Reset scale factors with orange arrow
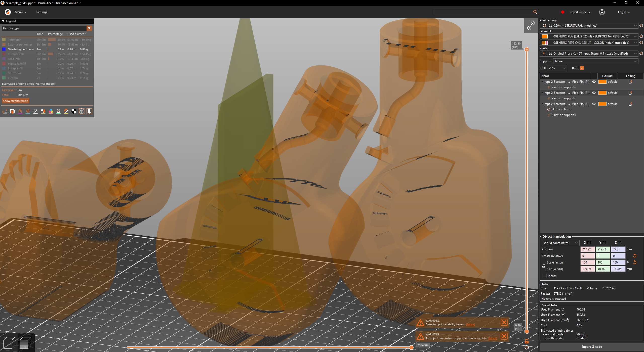This screenshot has width=644, height=352. [x=635, y=262]
